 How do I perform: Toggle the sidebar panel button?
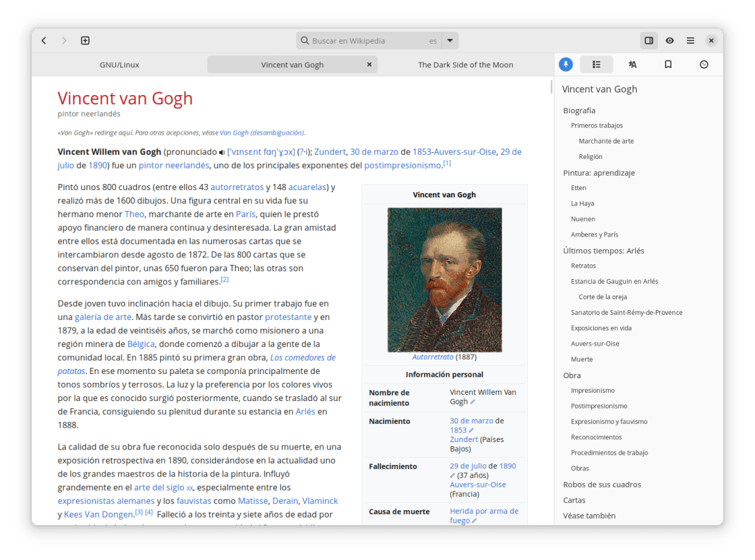649,40
